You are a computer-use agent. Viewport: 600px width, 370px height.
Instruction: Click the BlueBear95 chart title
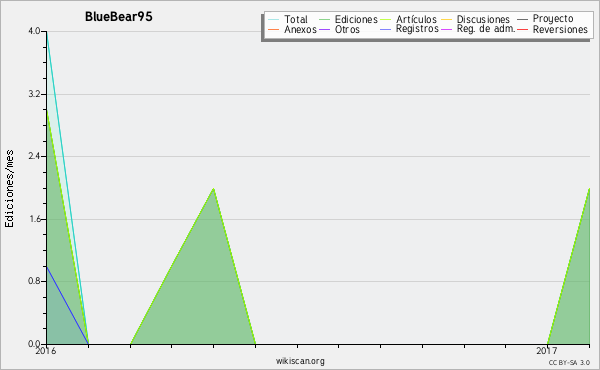(119, 17)
